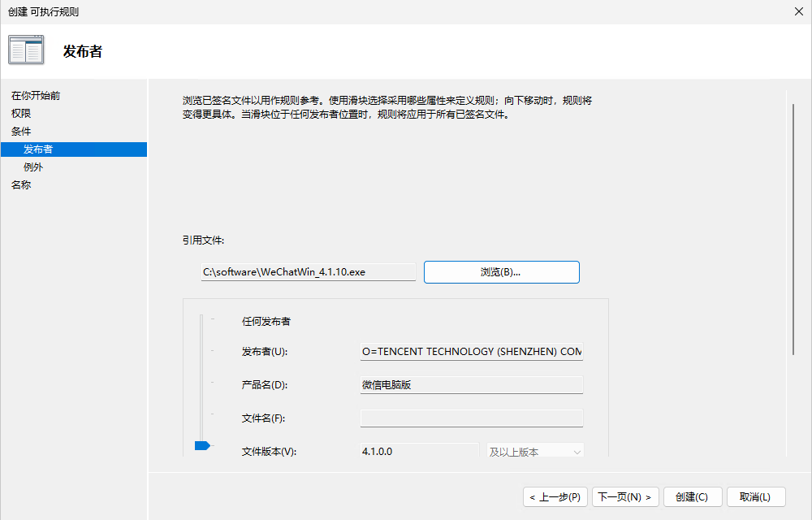The image size is (812, 520).
Task: Open the 及以上版本 dropdown
Action: coord(535,451)
